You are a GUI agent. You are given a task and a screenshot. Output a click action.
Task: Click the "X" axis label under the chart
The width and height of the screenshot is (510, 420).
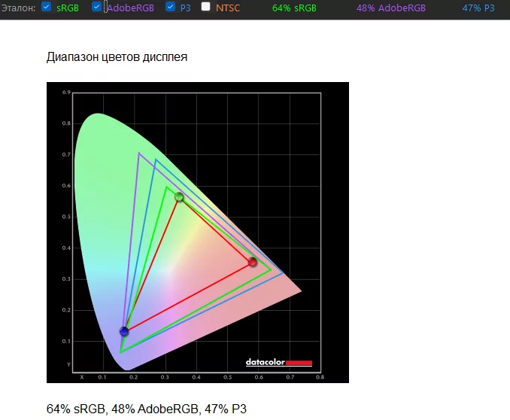tap(82, 377)
